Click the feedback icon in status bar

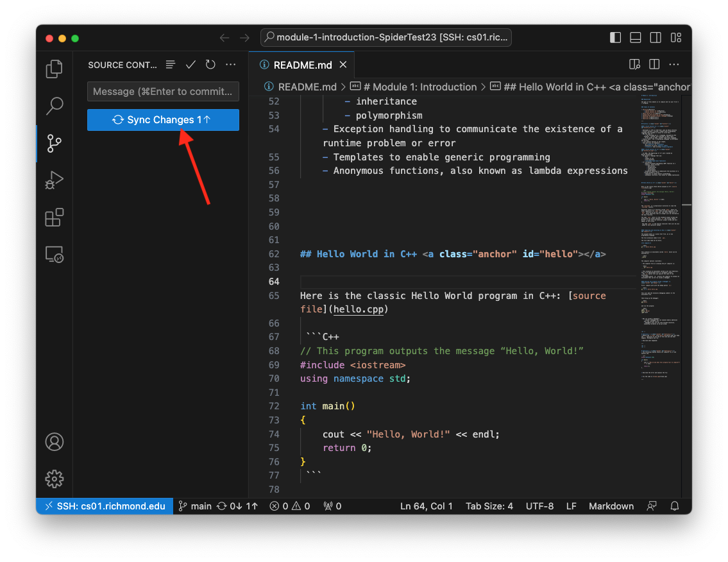point(652,506)
